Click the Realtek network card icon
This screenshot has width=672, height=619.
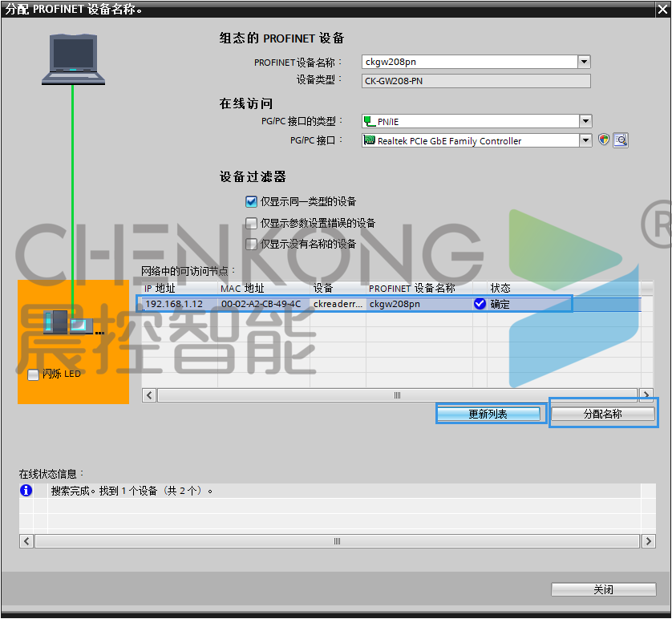tap(370, 140)
